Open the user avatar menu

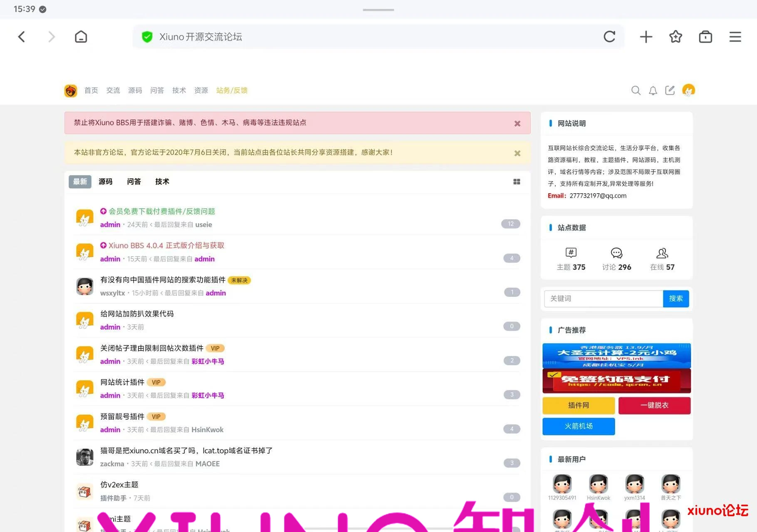(x=688, y=90)
